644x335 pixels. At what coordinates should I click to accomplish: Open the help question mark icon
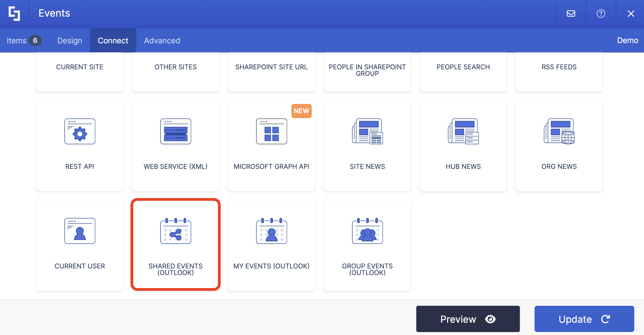[x=601, y=13]
